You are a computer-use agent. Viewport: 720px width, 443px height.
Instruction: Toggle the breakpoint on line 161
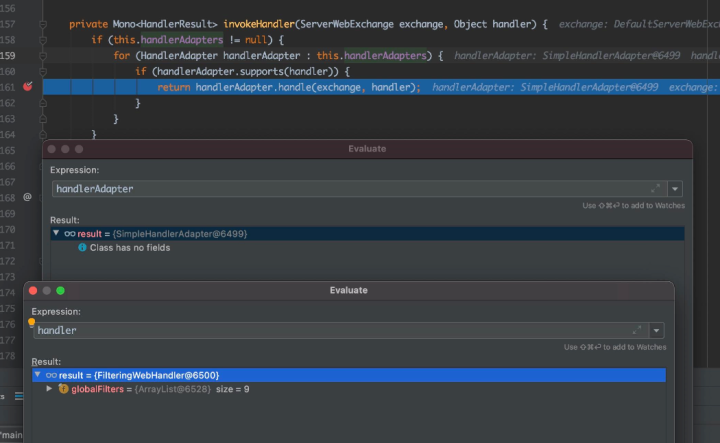point(28,86)
